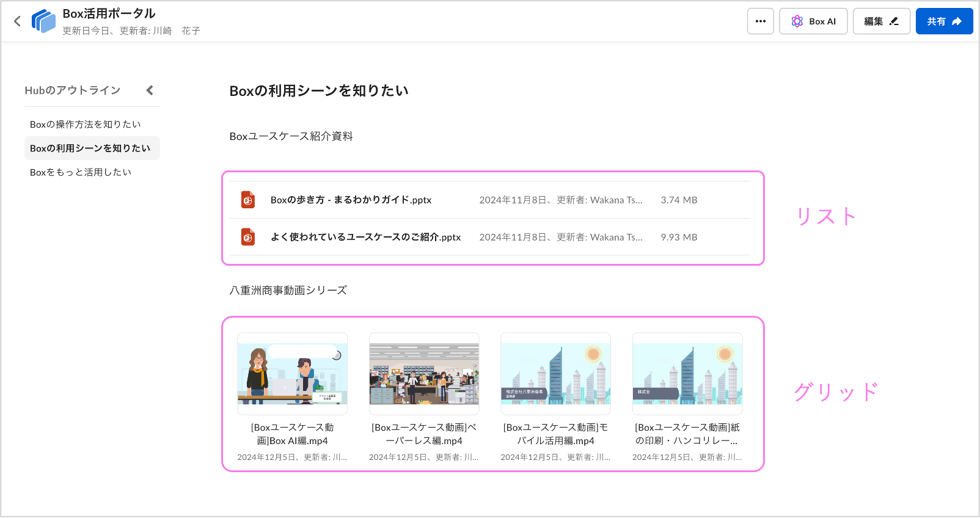980x518 pixels.
Task: Click file name [Boxユースケース動画]ペーパーレス編.mp4
Action: click(x=424, y=434)
